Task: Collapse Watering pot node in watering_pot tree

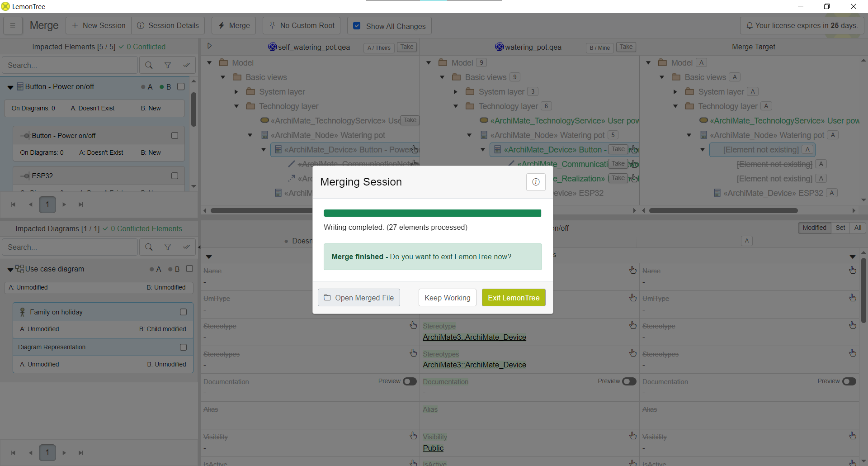Action: click(x=469, y=135)
